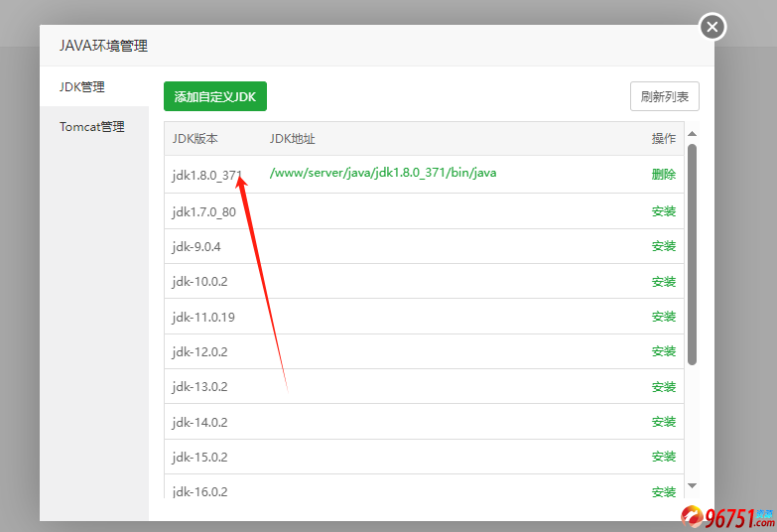Click the scrollbar up arrow

pos(693,134)
